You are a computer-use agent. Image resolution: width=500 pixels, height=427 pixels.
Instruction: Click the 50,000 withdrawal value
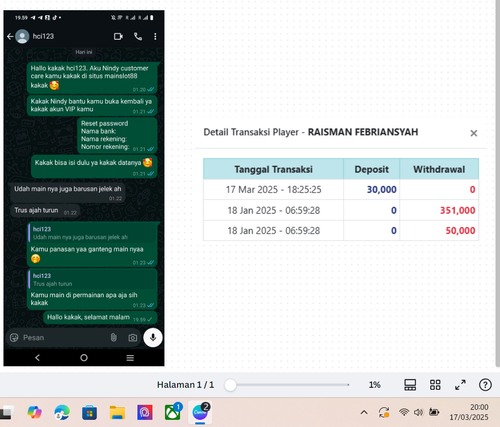click(x=460, y=231)
